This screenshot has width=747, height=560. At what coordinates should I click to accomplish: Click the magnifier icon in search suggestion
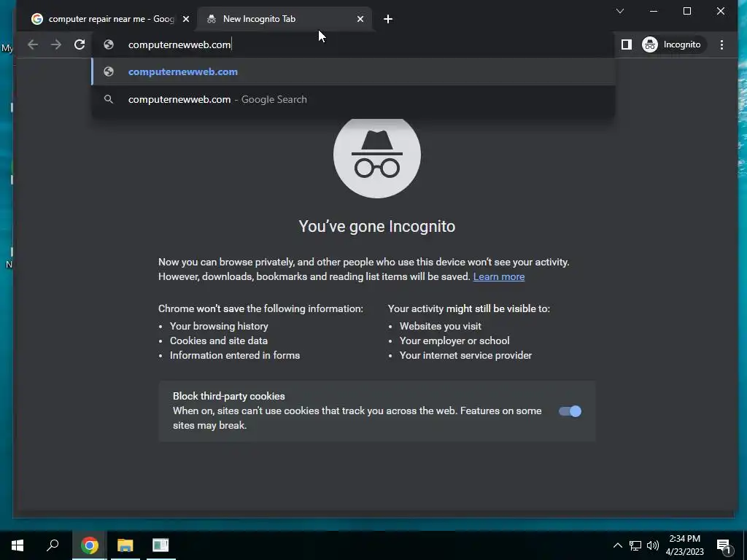pos(109,99)
